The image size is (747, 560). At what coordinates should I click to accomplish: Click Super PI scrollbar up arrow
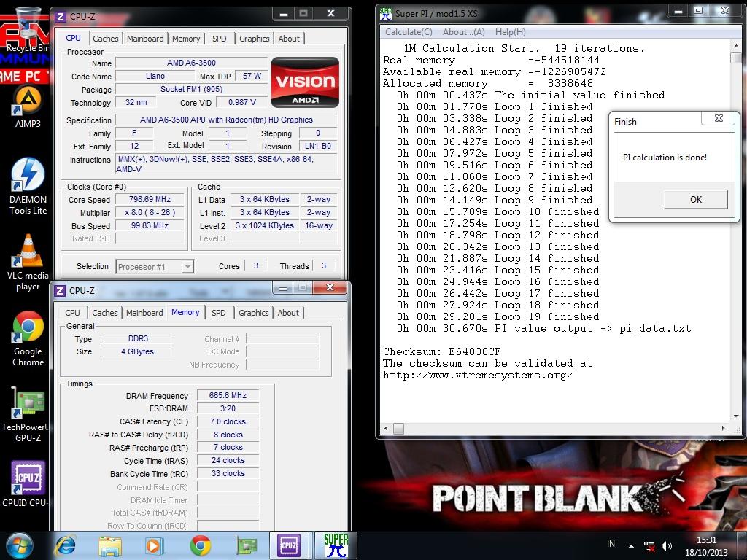pyautogui.click(x=736, y=46)
